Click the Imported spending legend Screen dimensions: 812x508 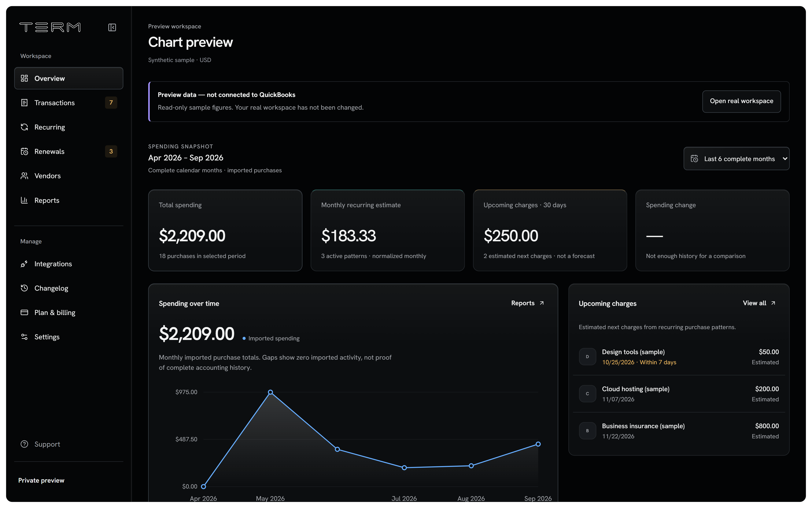tap(271, 338)
